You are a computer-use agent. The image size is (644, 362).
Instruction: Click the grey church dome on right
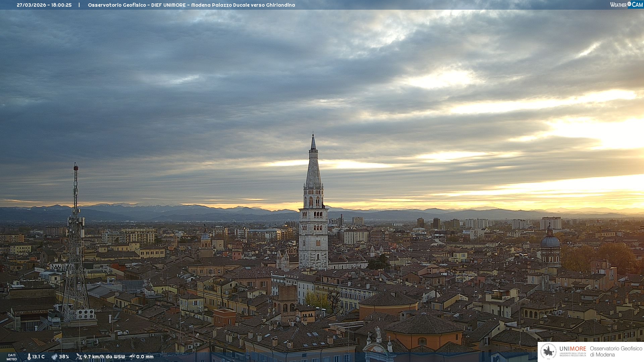[550, 241]
